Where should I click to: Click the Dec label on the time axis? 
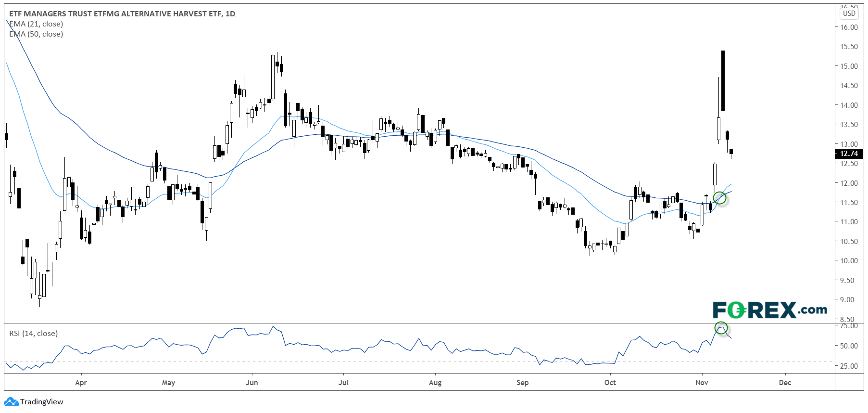point(785,383)
